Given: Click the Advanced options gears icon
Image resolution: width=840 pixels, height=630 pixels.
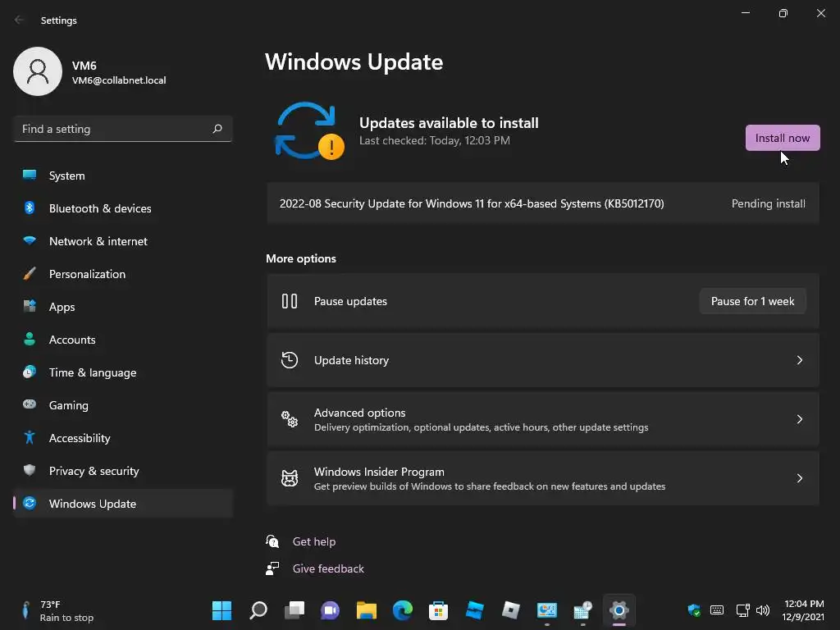Looking at the screenshot, I should [290, 419].
